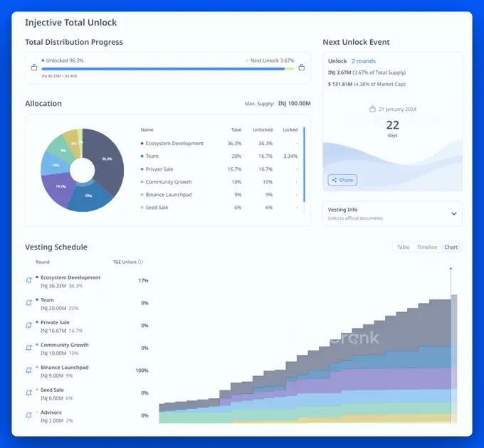Image resolution: width=484 pixels, height=448 pixels.
Task: Click the Locked column header
Action: (x=290, y=130)
